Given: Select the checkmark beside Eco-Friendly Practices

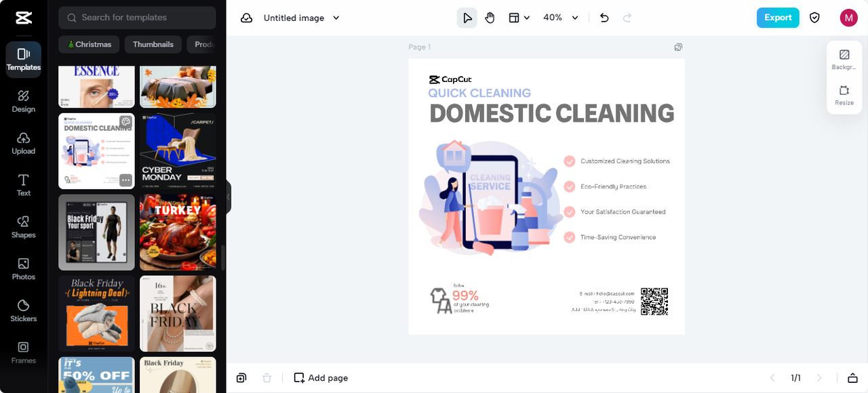Looking at the screenshot, I should [x=570, y=186].
